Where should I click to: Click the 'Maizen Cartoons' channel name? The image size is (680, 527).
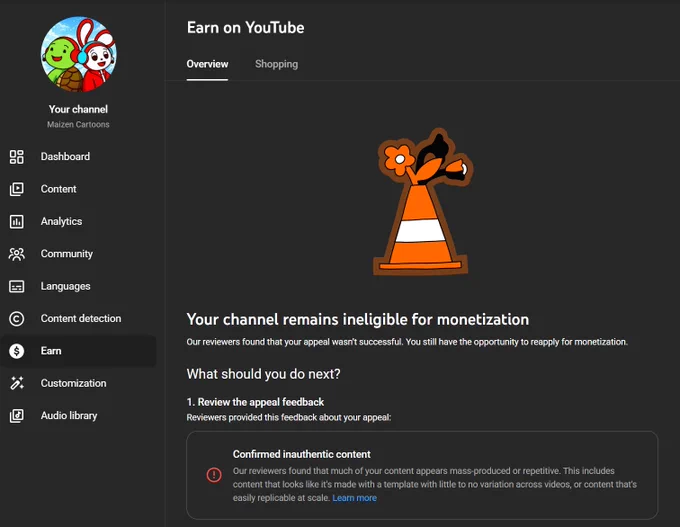point(78,124)
